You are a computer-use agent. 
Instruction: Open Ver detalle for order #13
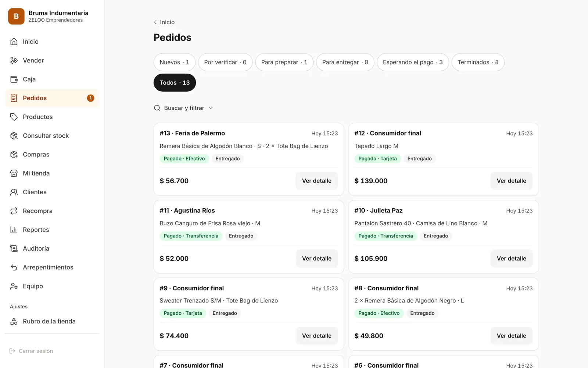tap(317, 181)
